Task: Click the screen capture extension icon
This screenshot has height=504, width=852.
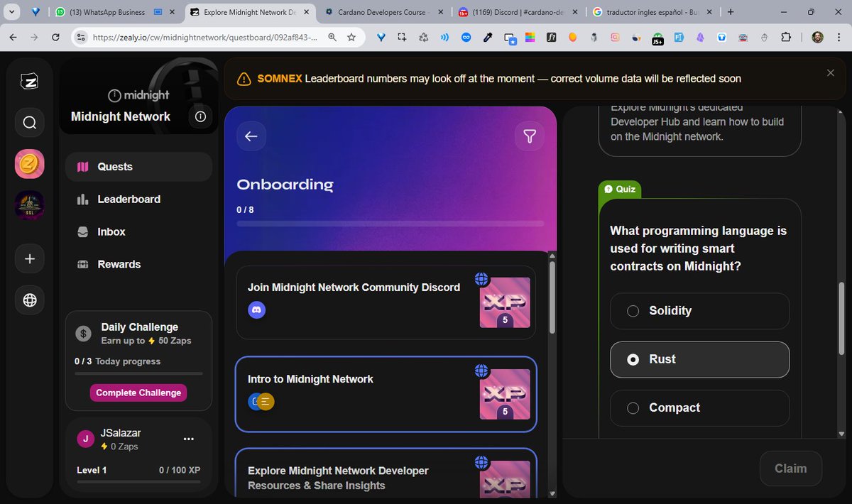Action: point(402,38)
